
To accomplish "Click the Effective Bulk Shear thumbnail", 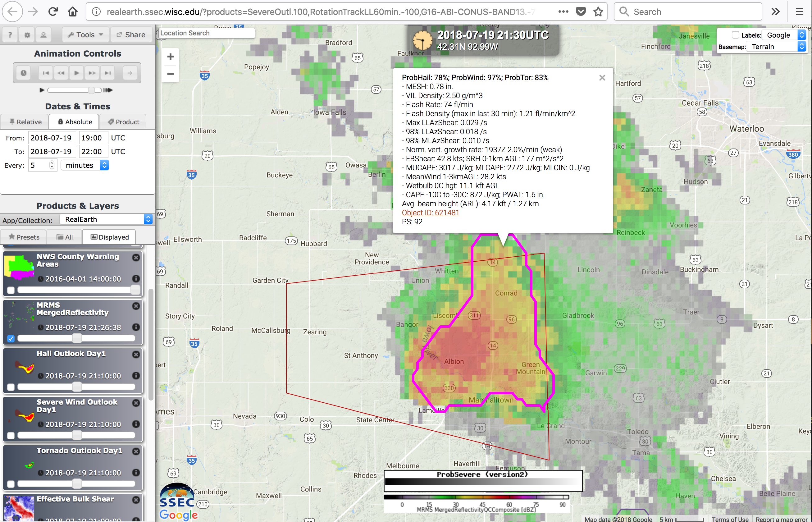I will tap(19, 508).
